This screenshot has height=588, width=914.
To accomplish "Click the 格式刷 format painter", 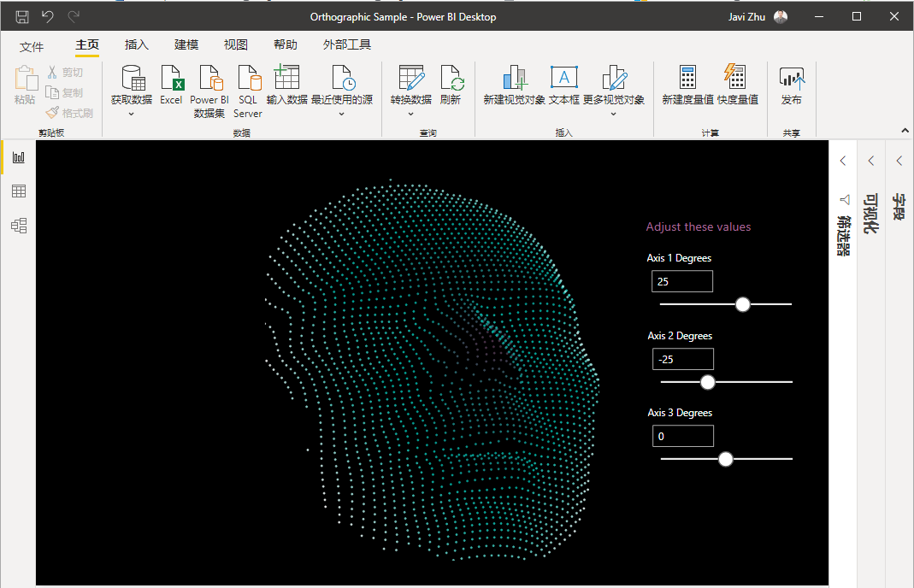I will [x=69, y=113].
